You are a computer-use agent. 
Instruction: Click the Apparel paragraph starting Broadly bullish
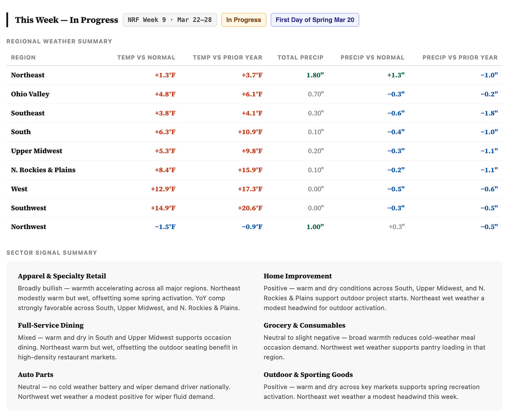pyautogui.click(x=129, y=298)
